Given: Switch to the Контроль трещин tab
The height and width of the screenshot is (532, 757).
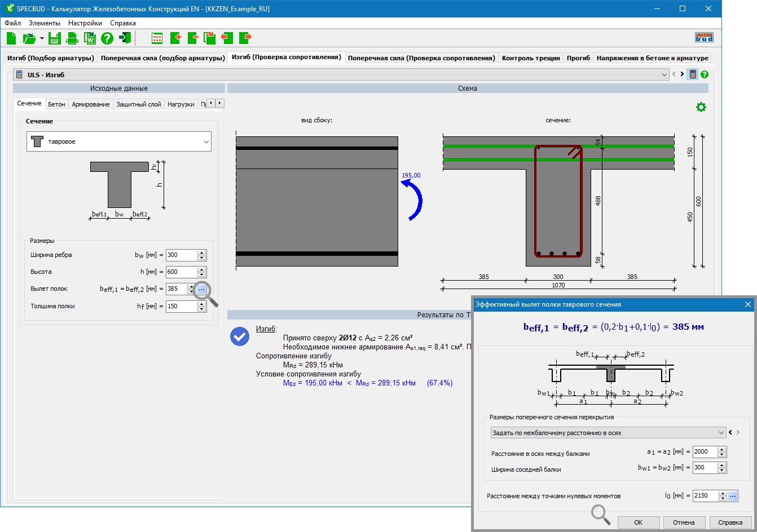Looking at the screenshot, I should click(531, 58).
